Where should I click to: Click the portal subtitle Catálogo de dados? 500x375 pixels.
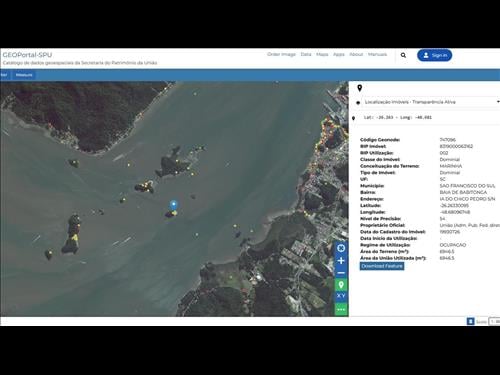(x=80, y=63)
